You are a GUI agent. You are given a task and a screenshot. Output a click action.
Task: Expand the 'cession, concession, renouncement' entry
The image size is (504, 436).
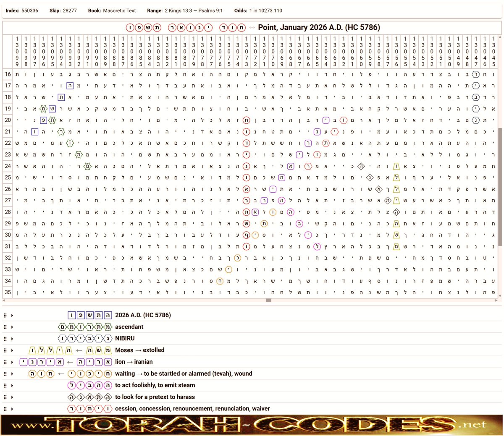click(12, 409)
